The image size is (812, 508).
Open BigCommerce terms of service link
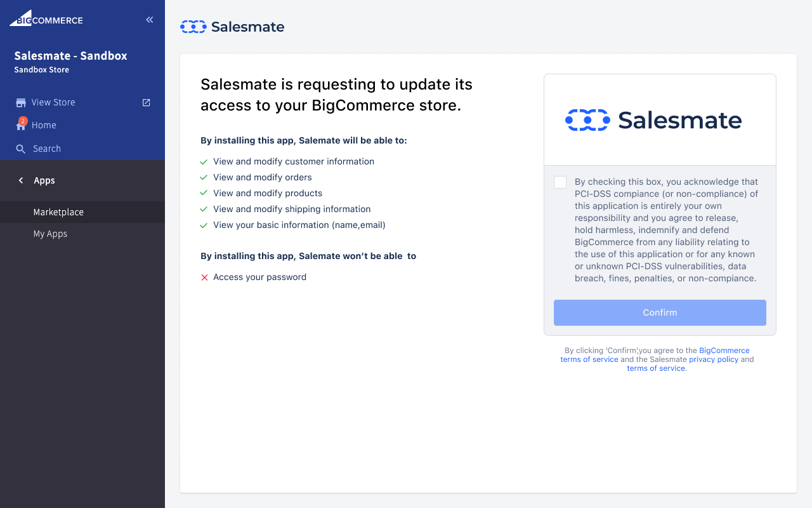[x=655, y=355]
